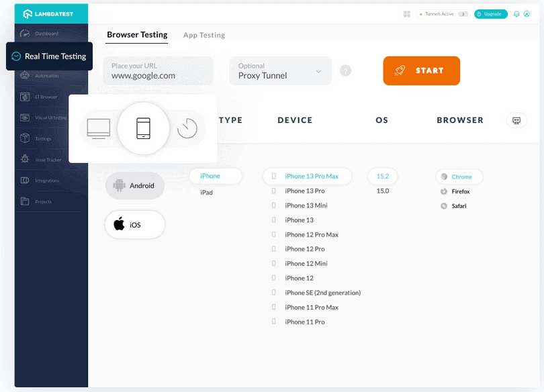Open the user profile icon
Viewport: 544px width, 392px height.
pyautogui.click(x=527, y=14)
